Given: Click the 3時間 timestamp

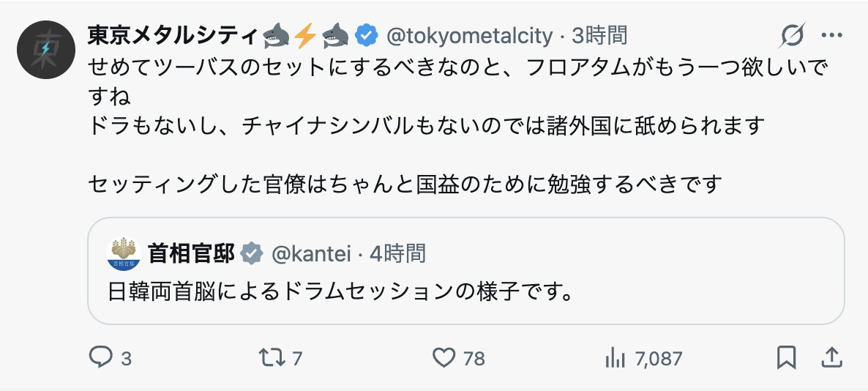Looking at the screenshot, I should (x=599, y=34).
